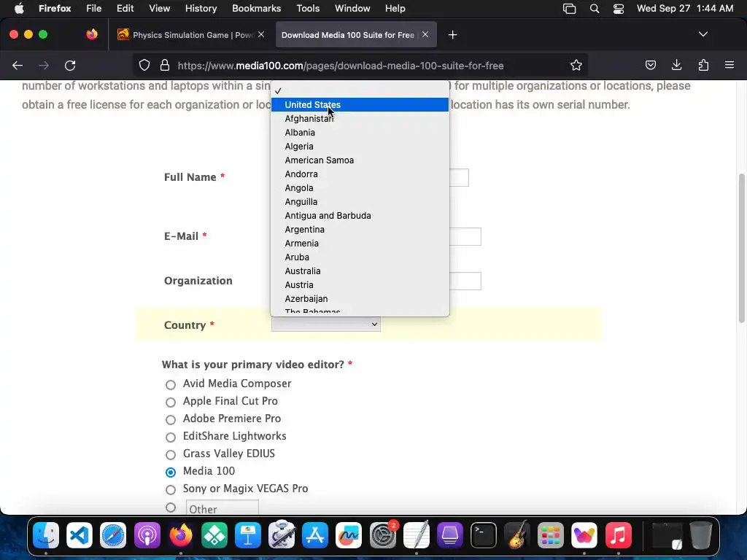
Task: Expand the list all tabs chevron
Action: 703,34
